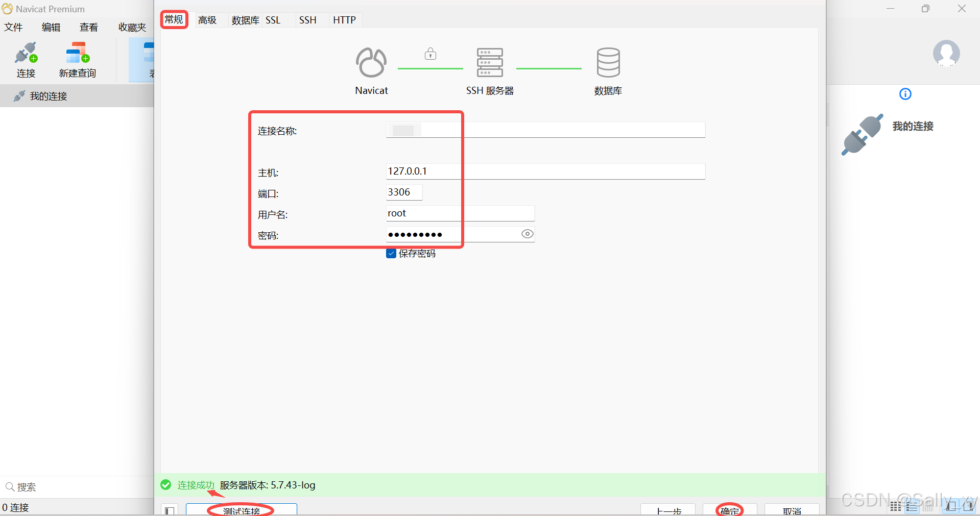This screenshot has width=980, height=516.
Task: Click the 主机 host field showing 127.0.0.1
Action: pos(545,171)
